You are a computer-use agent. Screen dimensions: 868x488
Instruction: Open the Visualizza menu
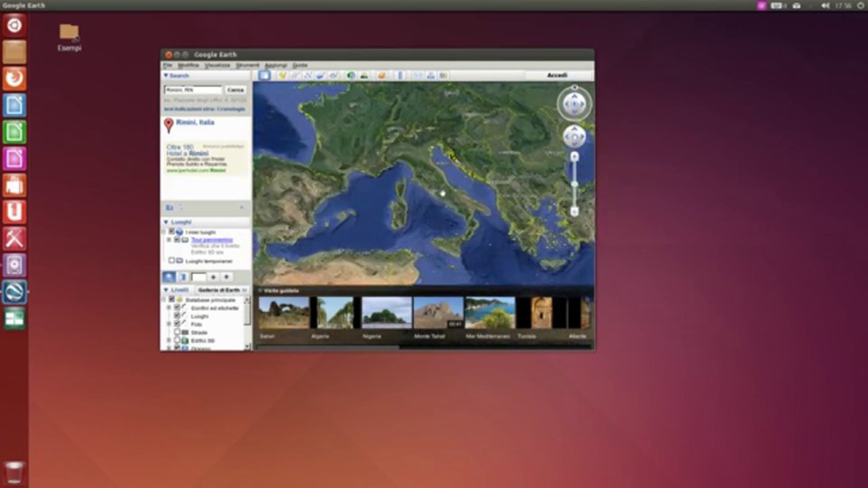pyautogui.click(x=217, y=65)
